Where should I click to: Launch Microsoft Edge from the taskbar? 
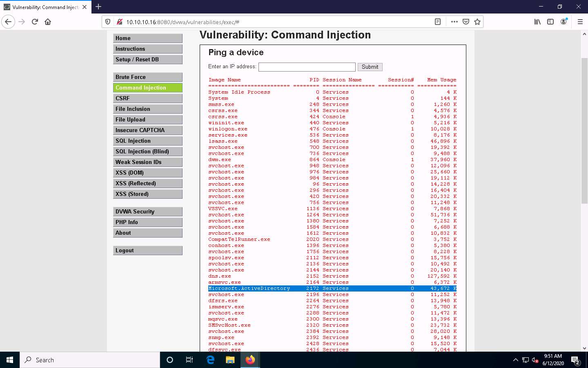coord(210,360)
